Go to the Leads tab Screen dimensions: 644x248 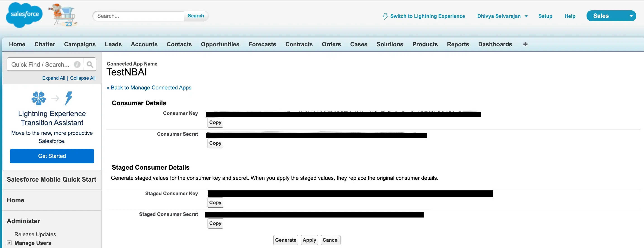click(113, 44)
